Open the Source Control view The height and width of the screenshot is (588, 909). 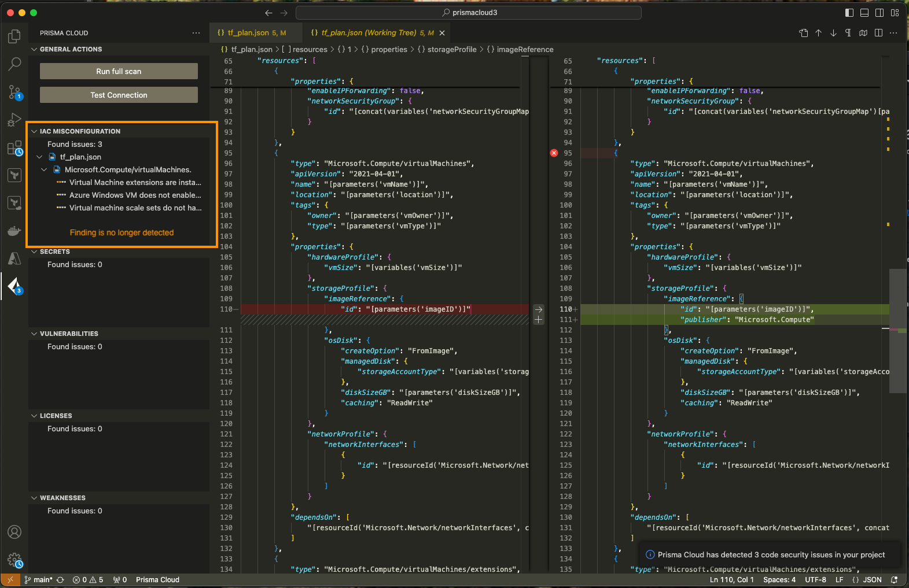tap(14, 91)
